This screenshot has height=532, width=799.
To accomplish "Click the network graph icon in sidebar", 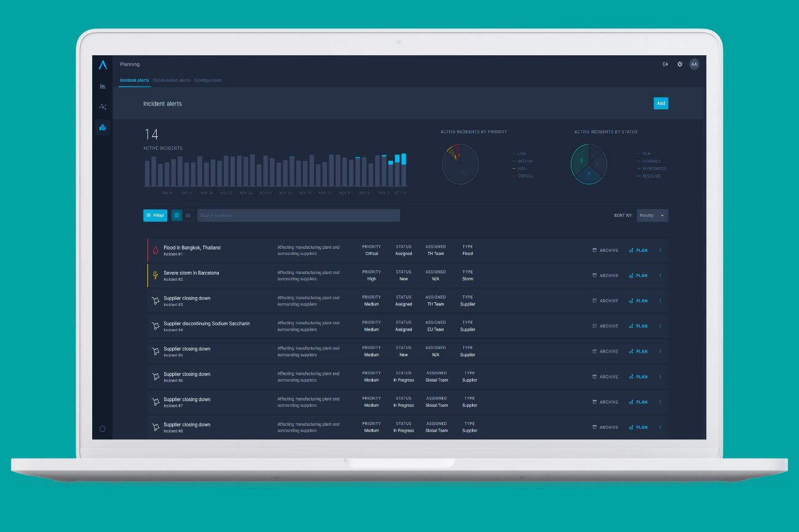I will tap(103, 107).
